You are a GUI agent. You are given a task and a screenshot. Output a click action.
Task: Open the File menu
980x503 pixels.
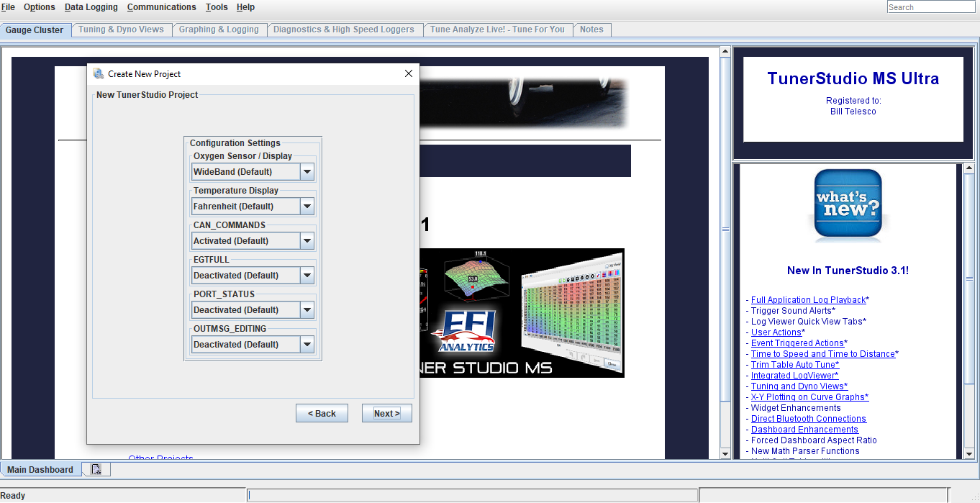[x=8, y=7]
